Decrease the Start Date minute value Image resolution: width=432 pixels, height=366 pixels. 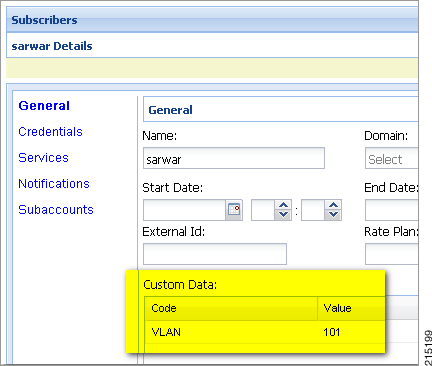pyautogui.click(x=333, y=215)
